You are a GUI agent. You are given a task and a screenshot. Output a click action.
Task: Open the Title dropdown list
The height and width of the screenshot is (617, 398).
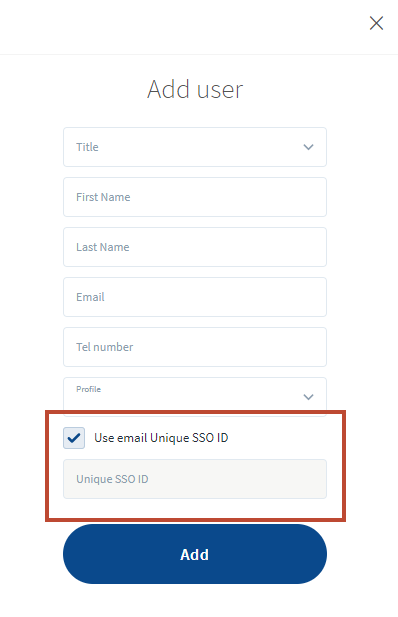(x=195, y=147)
